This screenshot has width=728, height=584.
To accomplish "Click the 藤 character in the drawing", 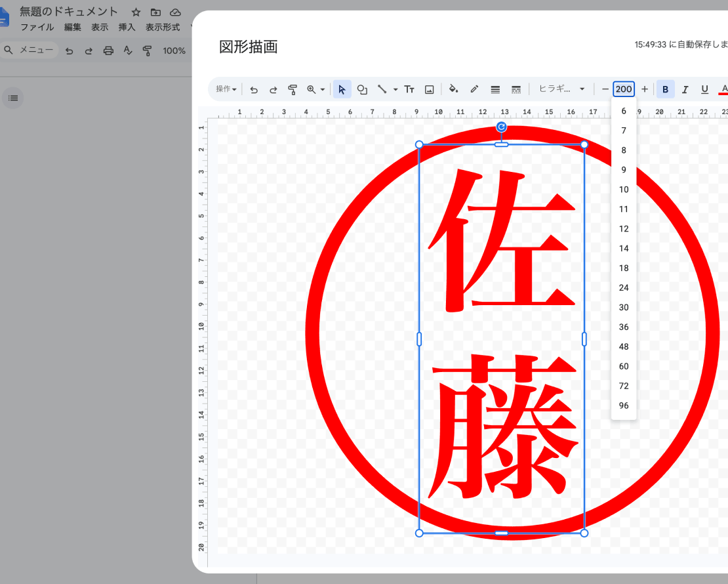I will [503, 427].
